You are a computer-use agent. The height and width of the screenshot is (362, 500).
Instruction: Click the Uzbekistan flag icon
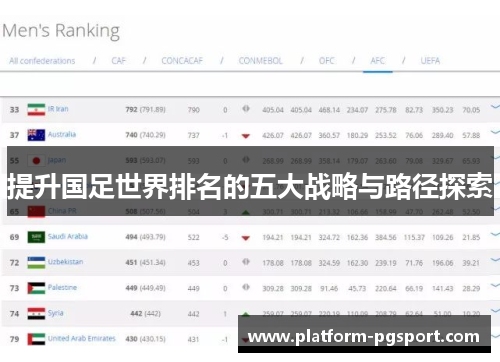[36, 263]
